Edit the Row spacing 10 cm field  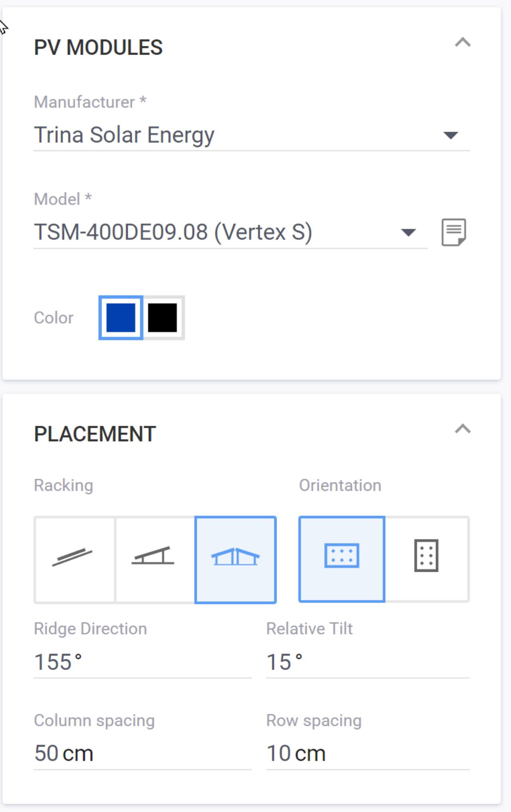click(368, 754)
